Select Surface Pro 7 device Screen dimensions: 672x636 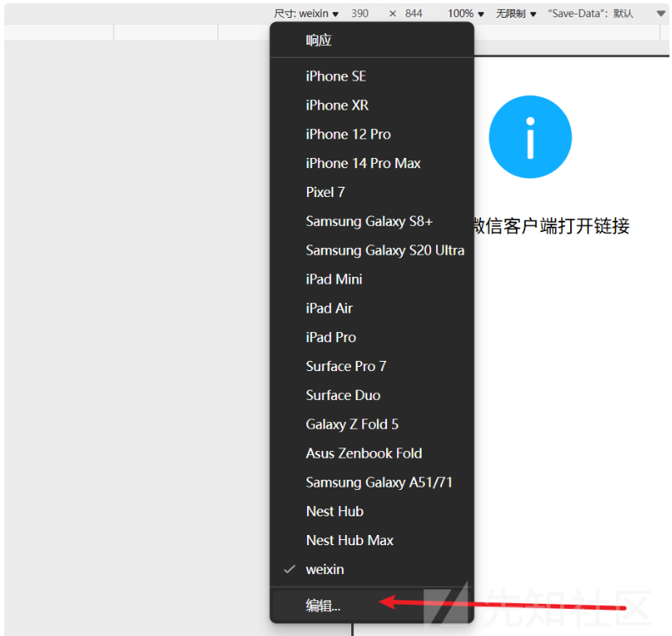point(372,366)
